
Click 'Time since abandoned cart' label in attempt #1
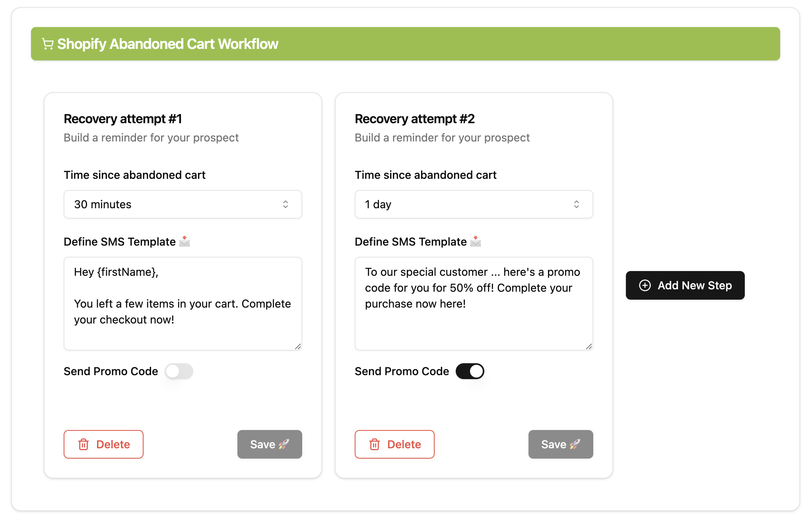pyautogui.click(x=134, y=175)
